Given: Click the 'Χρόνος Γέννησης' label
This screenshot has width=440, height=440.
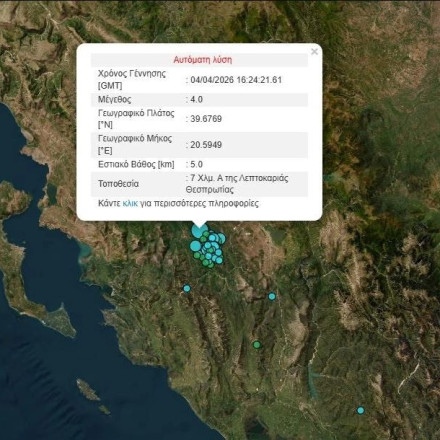Looking at the screenshot, I should pos(132,74).
